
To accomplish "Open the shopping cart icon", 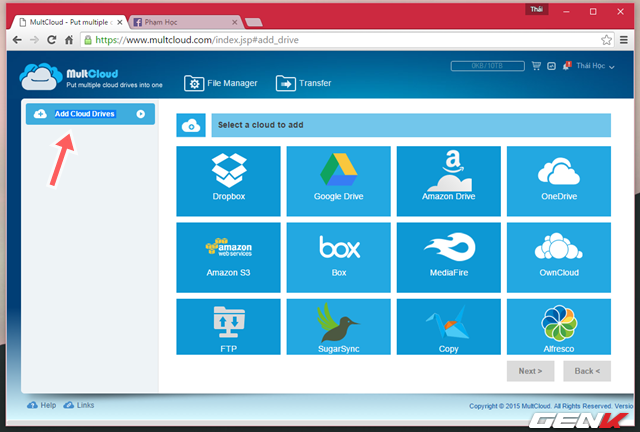I will click(x=536, y=66).
